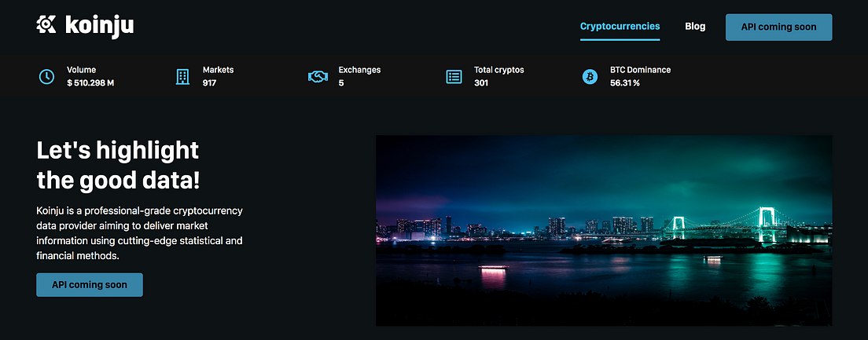Click API coming soon button below description

(x=90, y=285)
